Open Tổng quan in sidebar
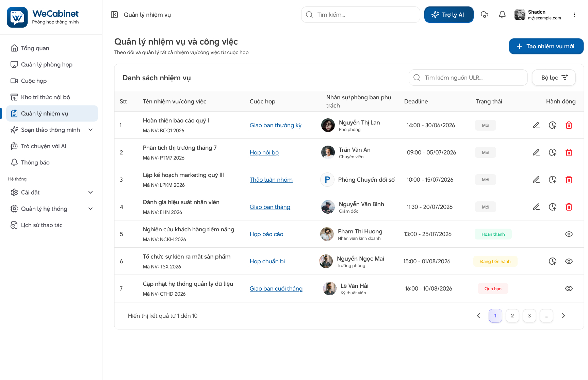Image resolution: width=588 pixels, height=380 pixels. [x=52, y=48]
